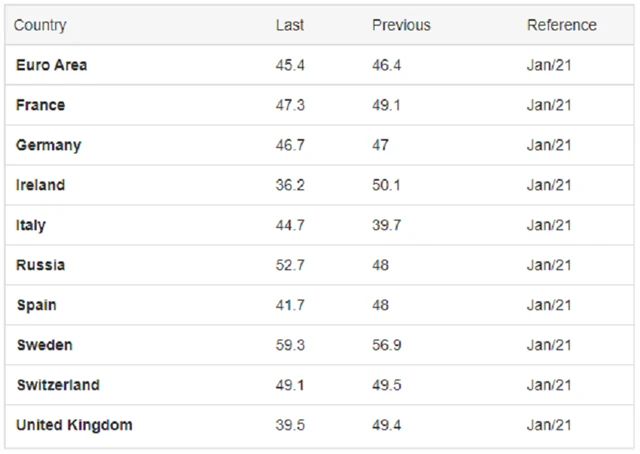Sort by the Last column header
The width and height of the screenshot is (640, 454).
(x=289, y=25)
